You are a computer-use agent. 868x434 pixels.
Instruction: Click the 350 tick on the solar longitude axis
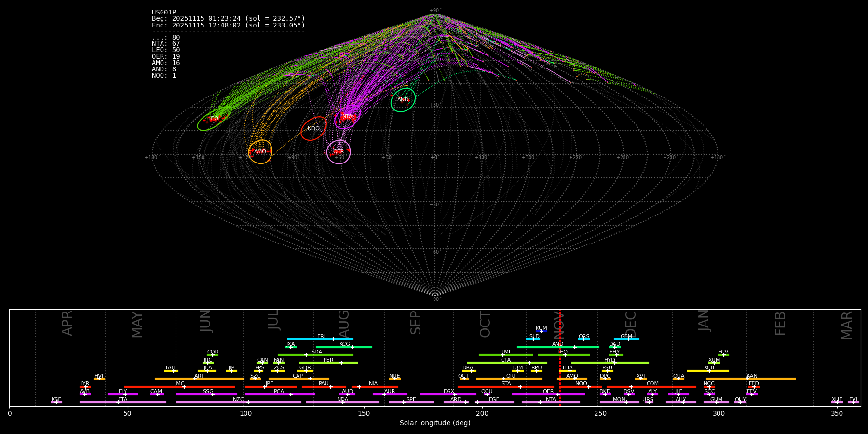(x=837, y=413)
